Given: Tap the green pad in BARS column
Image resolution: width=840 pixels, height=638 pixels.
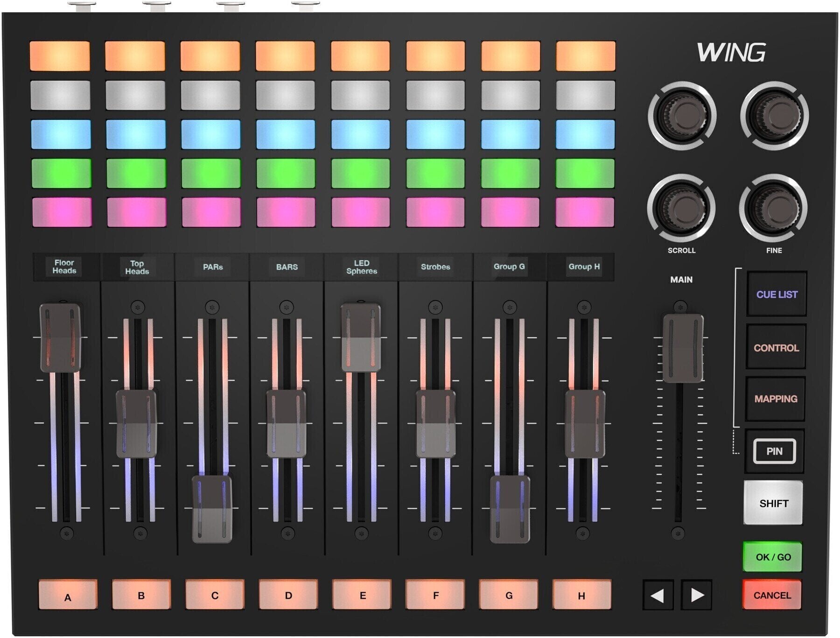Looking at the screenshot, I should pos(286,173).
